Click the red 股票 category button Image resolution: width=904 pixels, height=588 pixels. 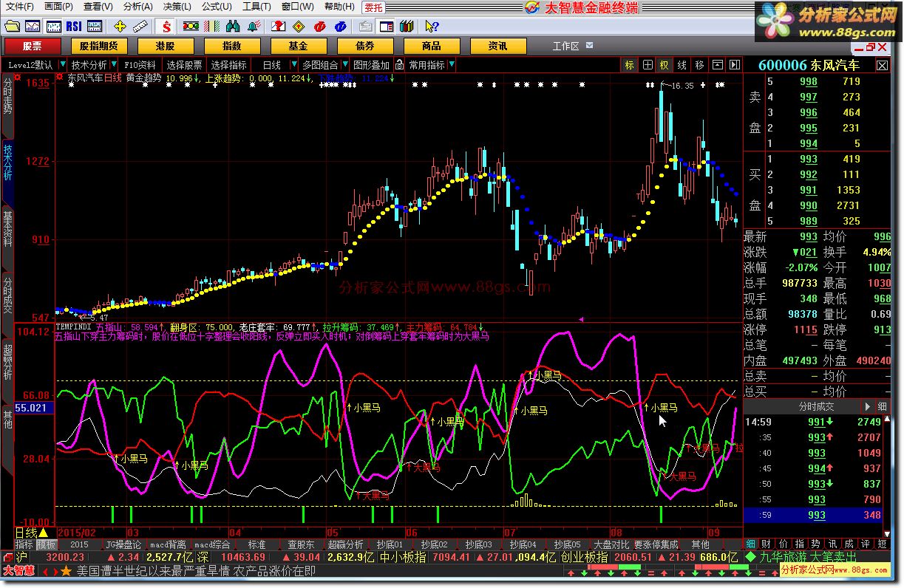click(x=31, y=46)
